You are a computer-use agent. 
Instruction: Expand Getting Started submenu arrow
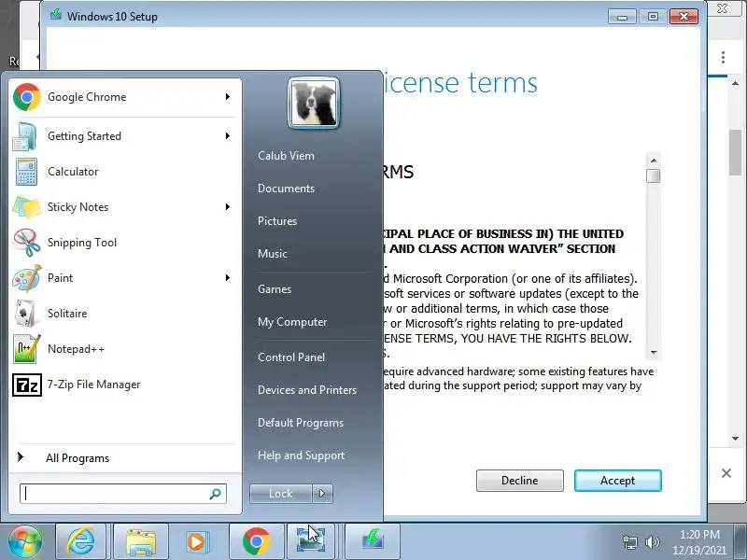point(228,135)
